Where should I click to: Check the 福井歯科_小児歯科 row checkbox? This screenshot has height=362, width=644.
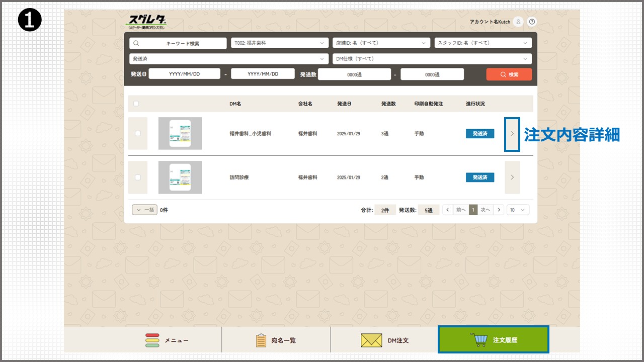pos(138,133)
